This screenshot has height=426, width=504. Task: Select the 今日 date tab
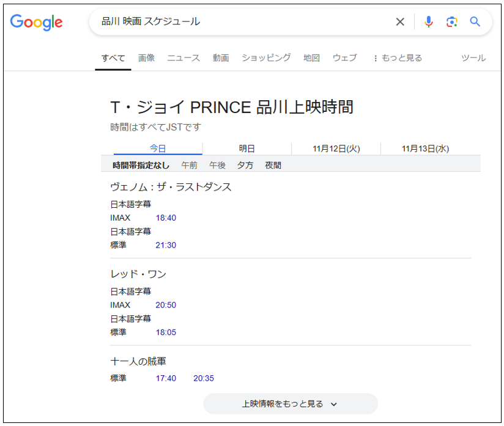pos(158,149)
